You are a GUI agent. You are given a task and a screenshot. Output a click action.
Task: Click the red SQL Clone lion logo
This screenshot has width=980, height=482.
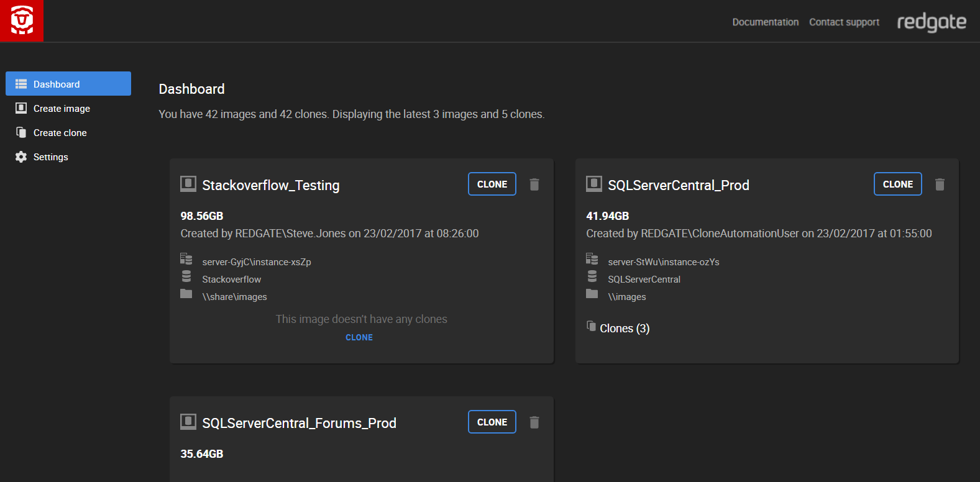tap(22, 20)
